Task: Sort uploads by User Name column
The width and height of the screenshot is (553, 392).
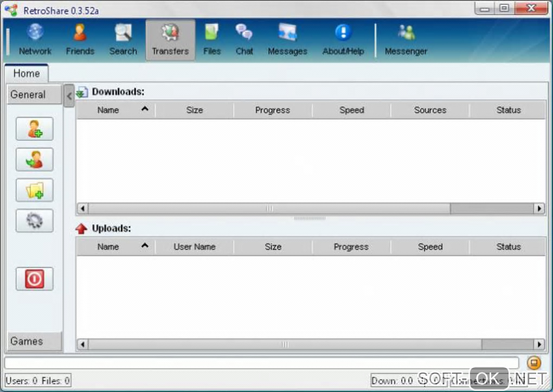Action: 194,247
